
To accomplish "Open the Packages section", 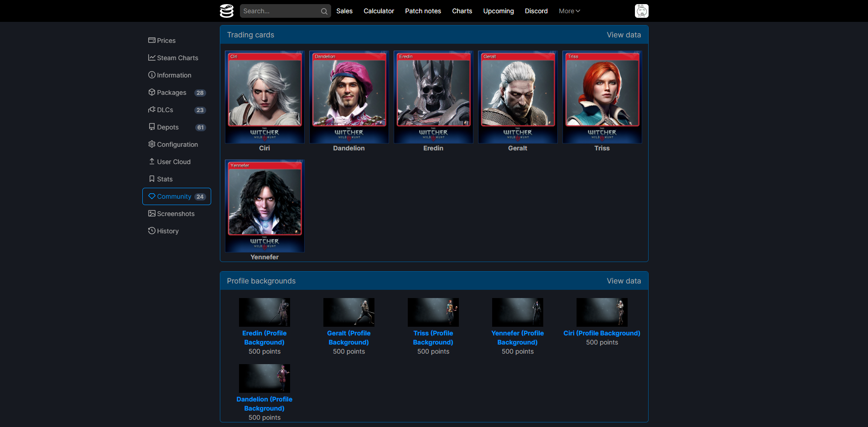I will point(177,93).
